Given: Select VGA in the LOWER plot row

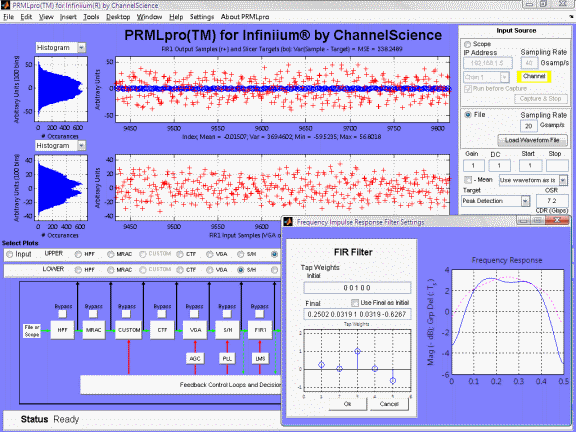Looking at the screenshot, I should 209,270.
